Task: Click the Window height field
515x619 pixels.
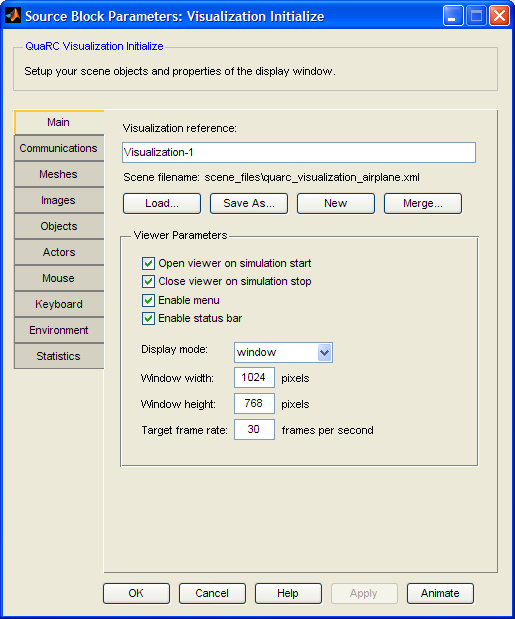Action: coord(254,403)
